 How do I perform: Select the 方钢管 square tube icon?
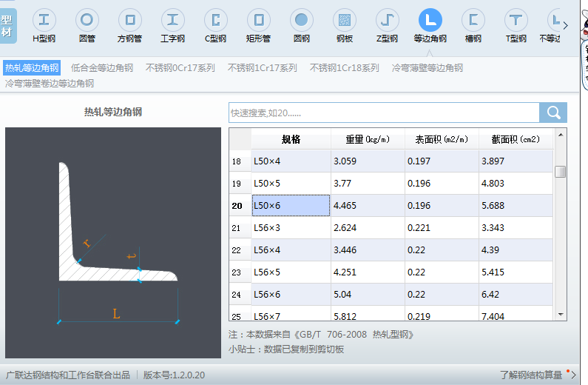tap(129, 20)
